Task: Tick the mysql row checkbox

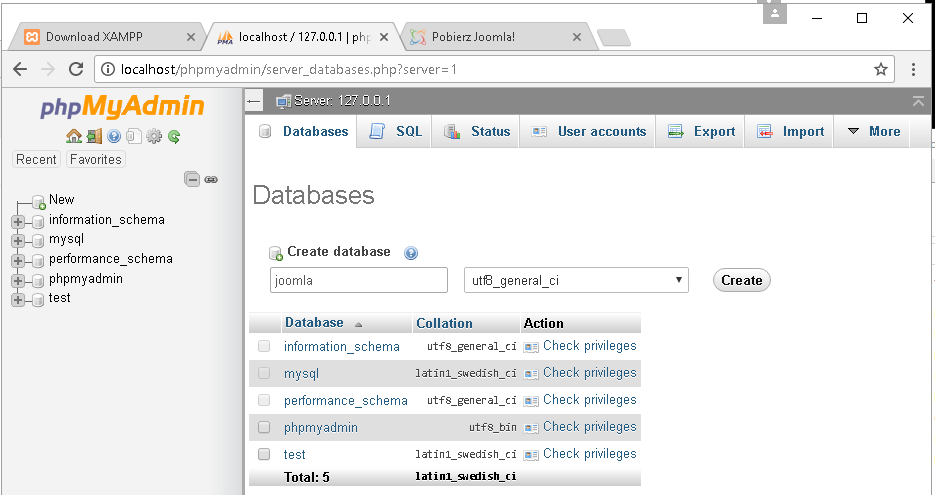Action: click(264, 373)
